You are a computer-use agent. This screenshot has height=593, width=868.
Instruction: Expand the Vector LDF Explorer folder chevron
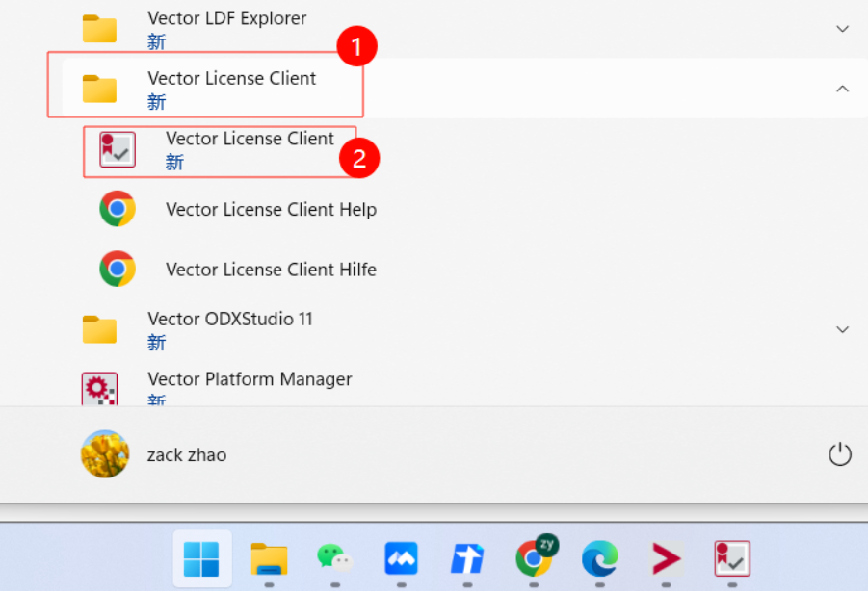pyautogui.click(x=843, y=29)
